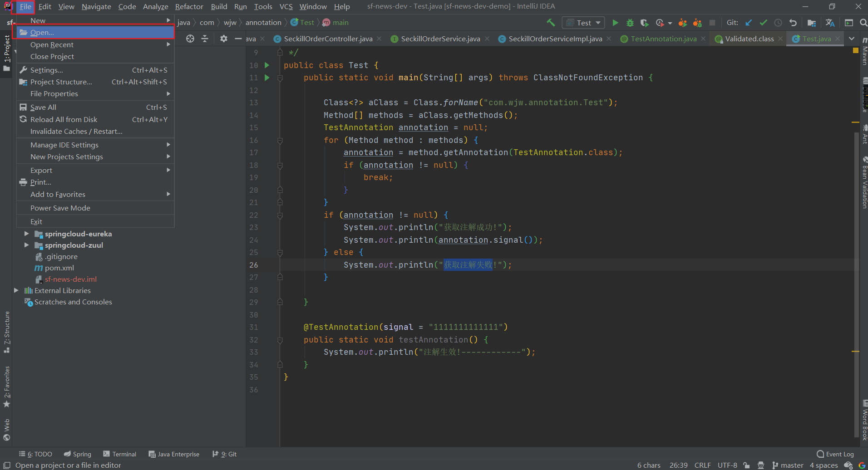The width and height of the screenshot is (868, 470).
Task: Open Search Everywhere magnifier icon
Action: coord(862,22)
